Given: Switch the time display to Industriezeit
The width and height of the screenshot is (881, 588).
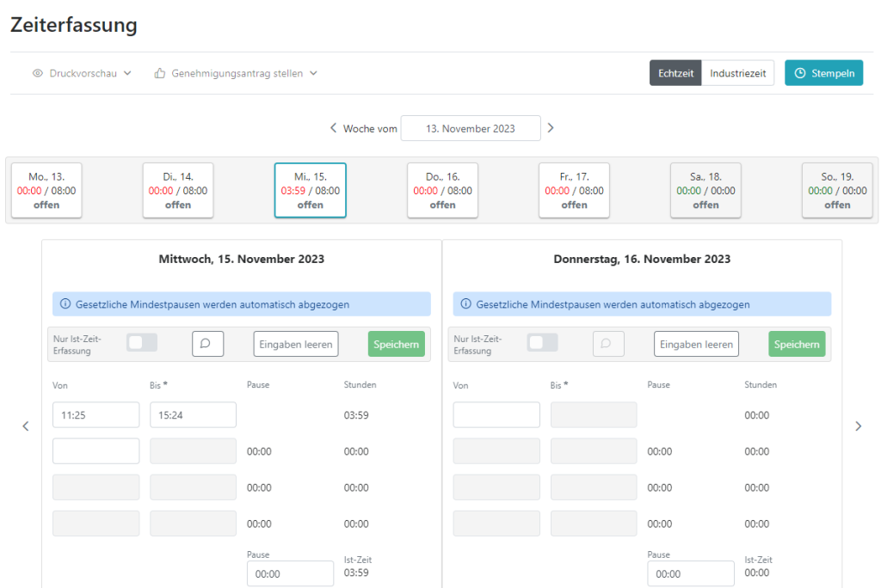Looking at the screenshot, I should (x=737, y=73).
